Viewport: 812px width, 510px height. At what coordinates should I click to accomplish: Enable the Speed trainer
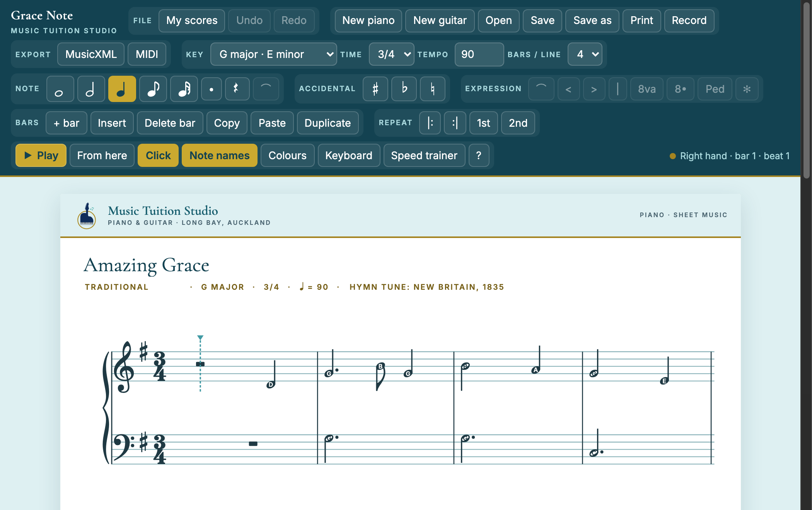coord(424,155)
